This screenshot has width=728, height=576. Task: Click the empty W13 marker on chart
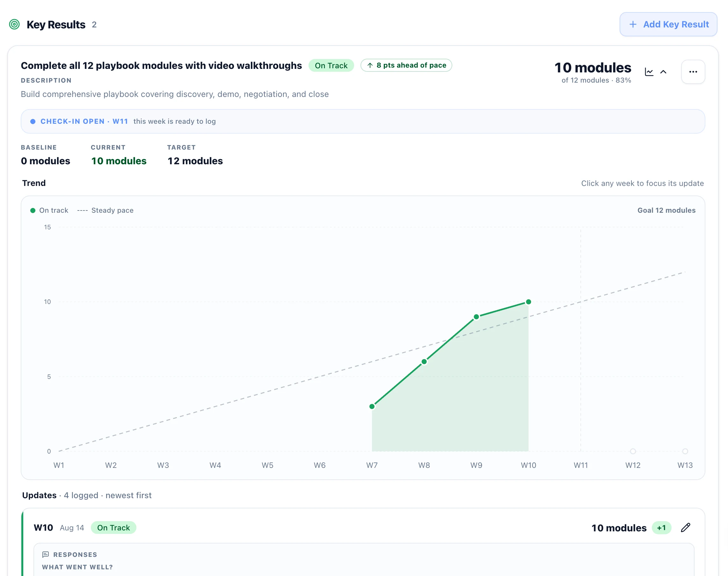tap(685, 451)
